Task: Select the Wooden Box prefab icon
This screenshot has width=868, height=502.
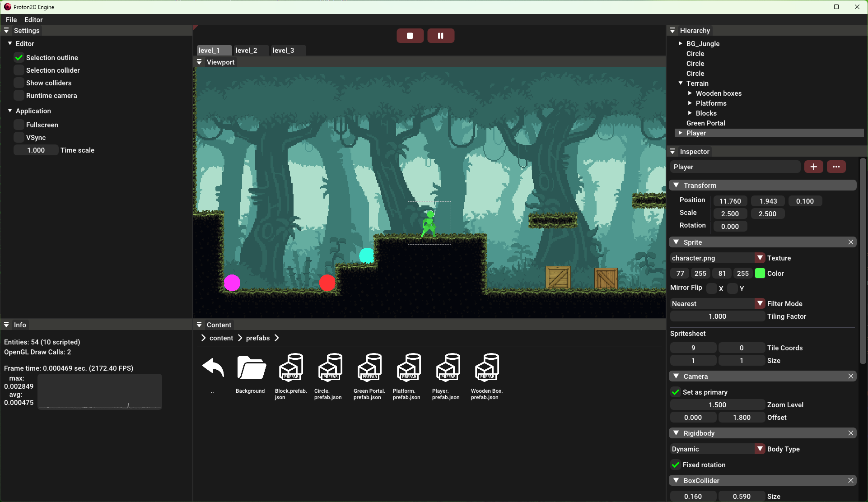Action: coord(487,367)
